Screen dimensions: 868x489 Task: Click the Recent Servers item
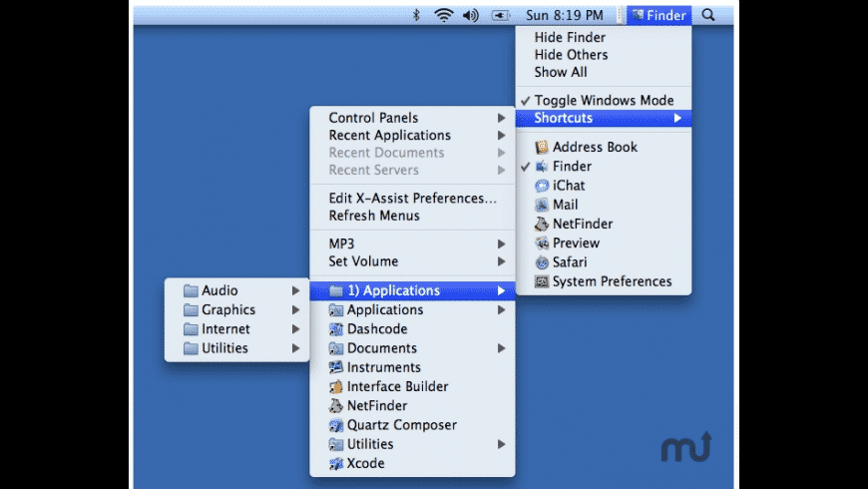[x=412, y=170]
